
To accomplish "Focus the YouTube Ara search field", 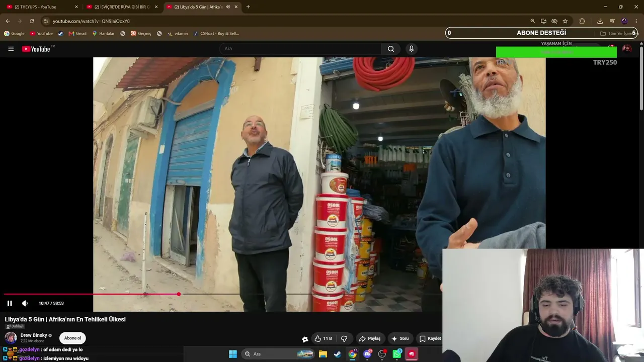I will pos(300,49).
